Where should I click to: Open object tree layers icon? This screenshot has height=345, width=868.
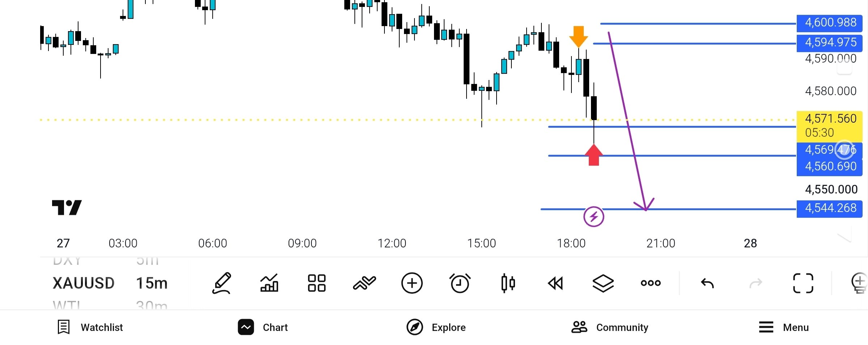pyautogui.click(x=603, y=283)
